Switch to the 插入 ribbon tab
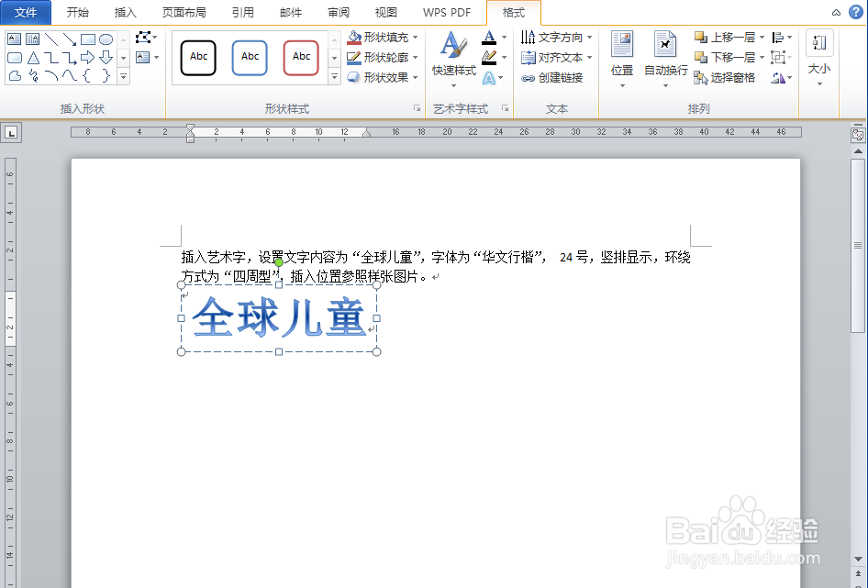 pyautogui.click(x=125, y=13)
